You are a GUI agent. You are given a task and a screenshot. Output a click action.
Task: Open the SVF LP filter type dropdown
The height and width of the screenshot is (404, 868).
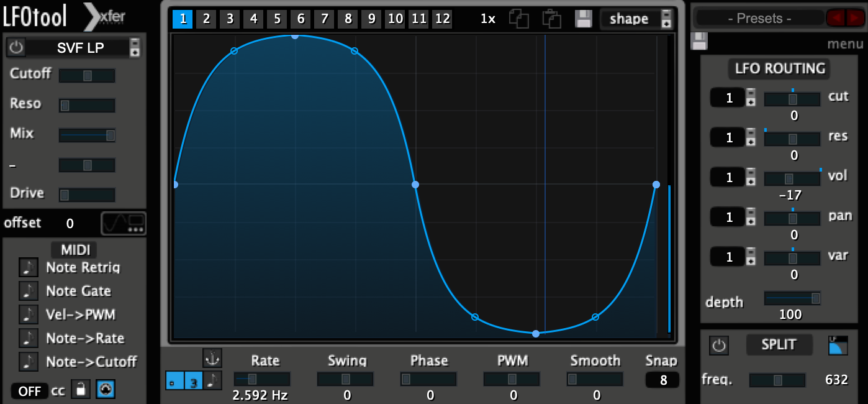coord(135,47)
